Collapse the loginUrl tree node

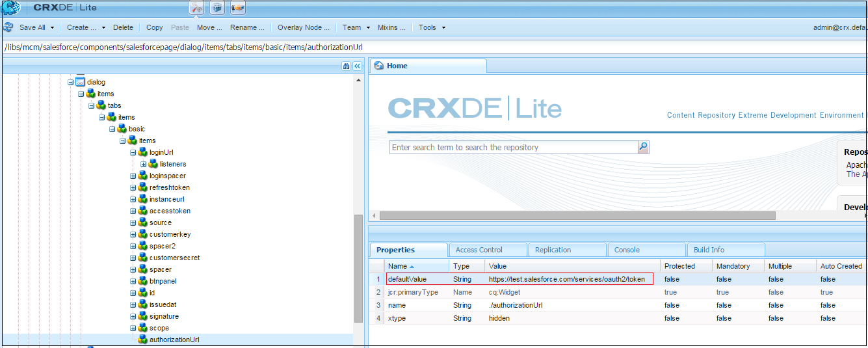point(133,153)
